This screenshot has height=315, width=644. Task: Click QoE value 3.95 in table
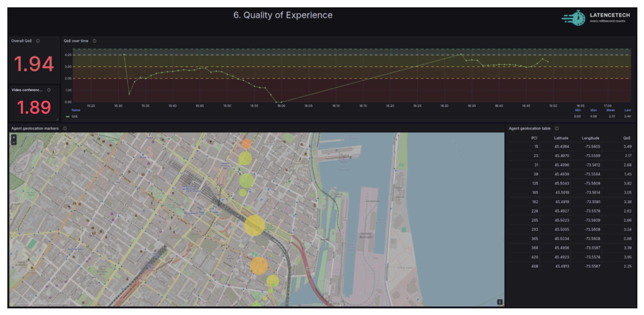[x=627, y=257]
